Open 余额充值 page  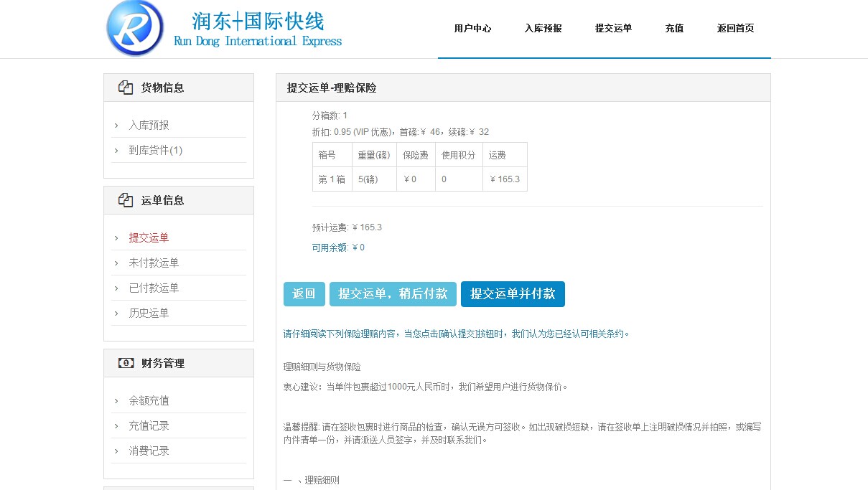click(x=149, y=400)
